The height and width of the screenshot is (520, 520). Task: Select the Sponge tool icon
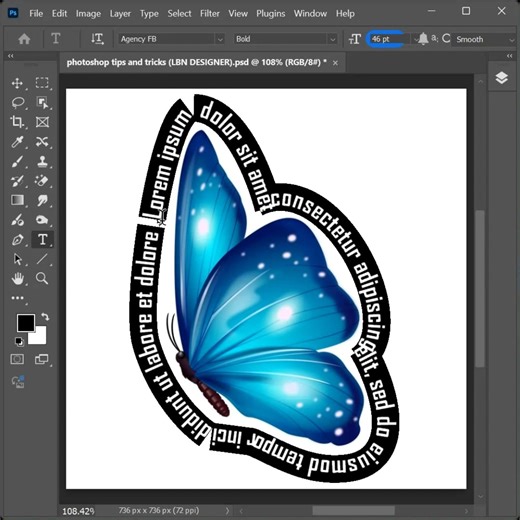[x=42, y=220]
